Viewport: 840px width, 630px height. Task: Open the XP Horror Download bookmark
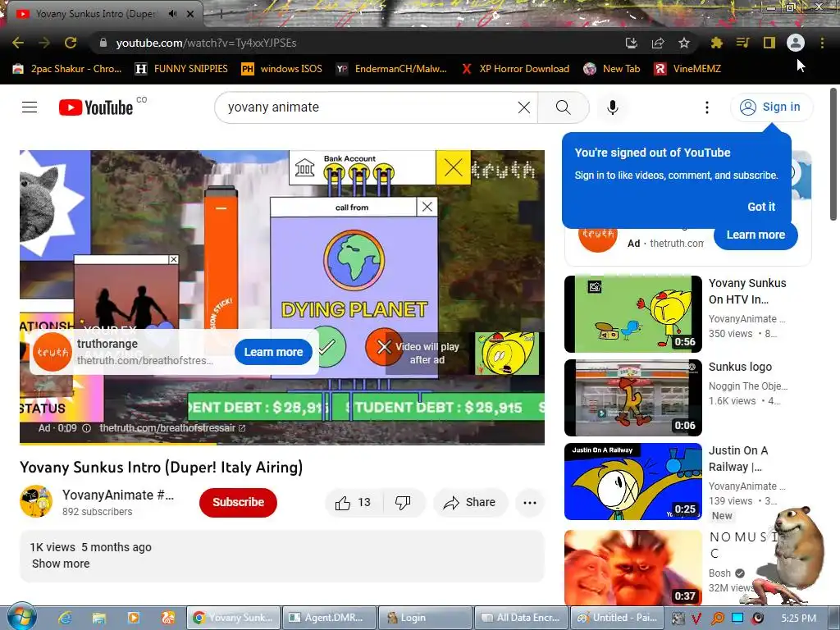515,69
